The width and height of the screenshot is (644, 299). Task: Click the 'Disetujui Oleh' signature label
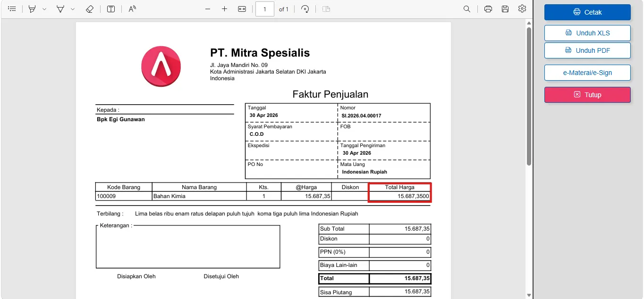tap(221, 276)
